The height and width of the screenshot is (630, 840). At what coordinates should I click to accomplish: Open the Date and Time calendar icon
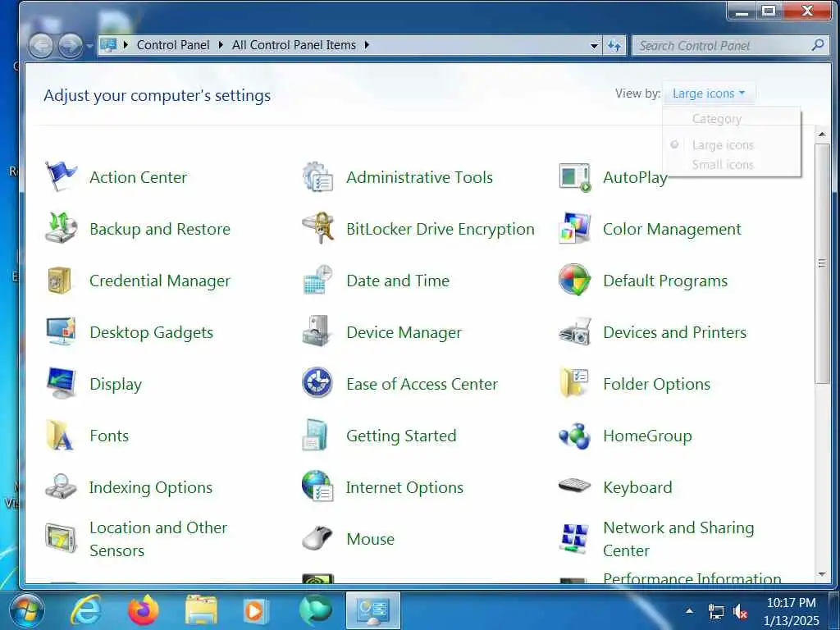(317, 281)
